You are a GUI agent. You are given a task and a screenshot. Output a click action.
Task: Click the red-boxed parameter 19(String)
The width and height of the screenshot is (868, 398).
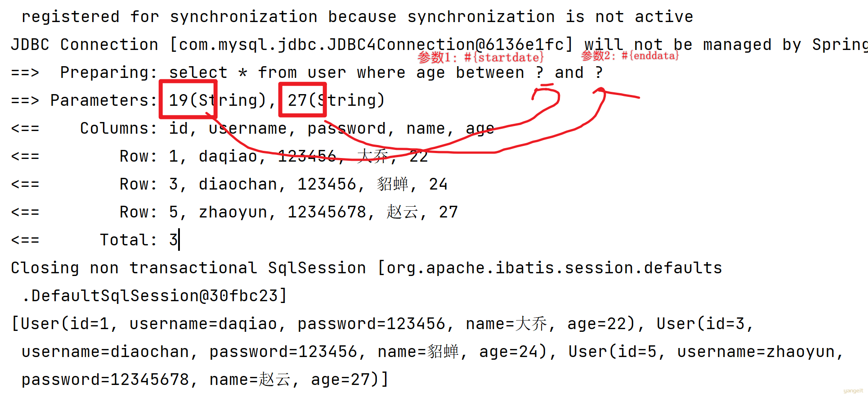(218, 100)
